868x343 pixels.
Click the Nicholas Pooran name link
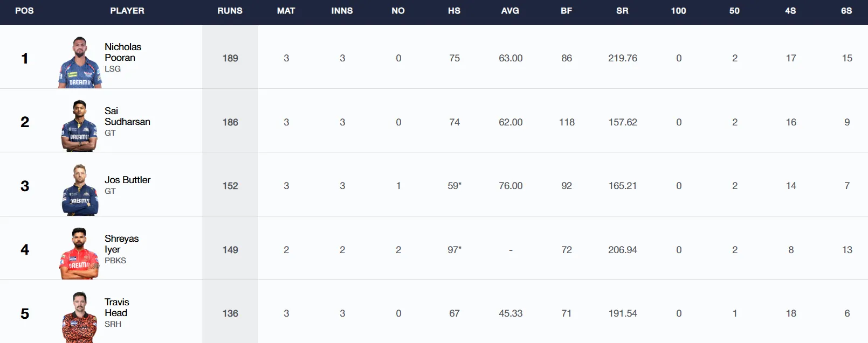[x=123, y=52]
